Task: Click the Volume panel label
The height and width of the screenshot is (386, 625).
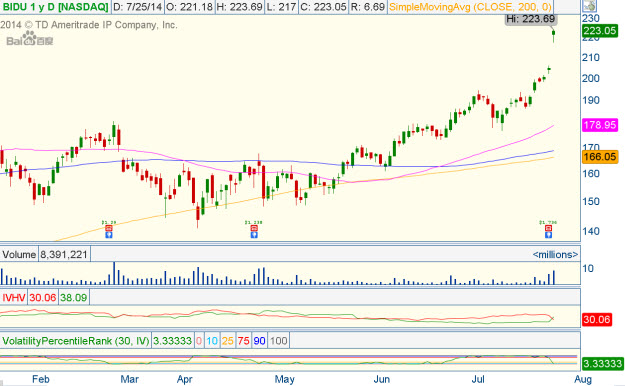Action: tap(19, 254)
